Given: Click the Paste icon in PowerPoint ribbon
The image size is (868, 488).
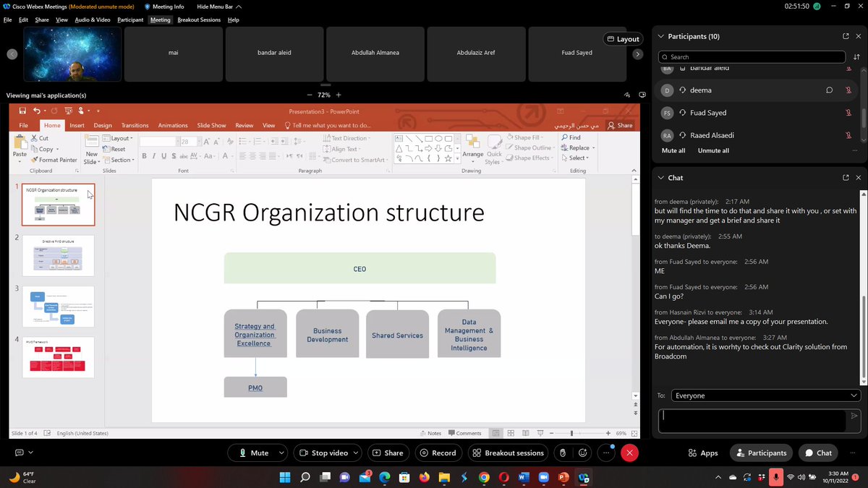Looking at the screenshot, I should pos(20,141).
